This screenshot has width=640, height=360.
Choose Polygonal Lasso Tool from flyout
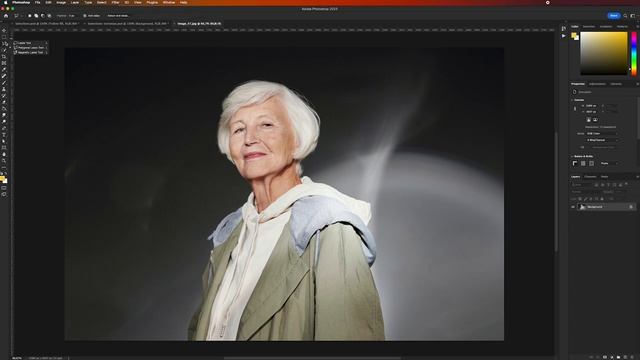[x=31, y=48]
